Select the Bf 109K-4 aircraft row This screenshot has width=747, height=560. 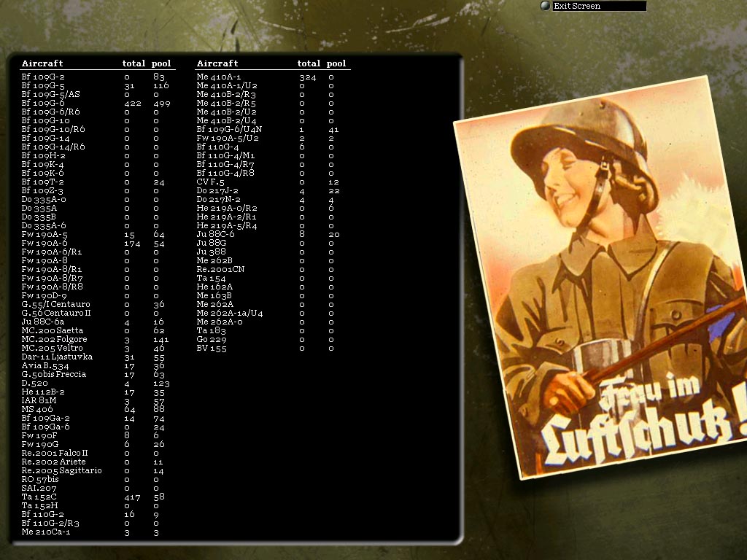click(x=97, y=164)
